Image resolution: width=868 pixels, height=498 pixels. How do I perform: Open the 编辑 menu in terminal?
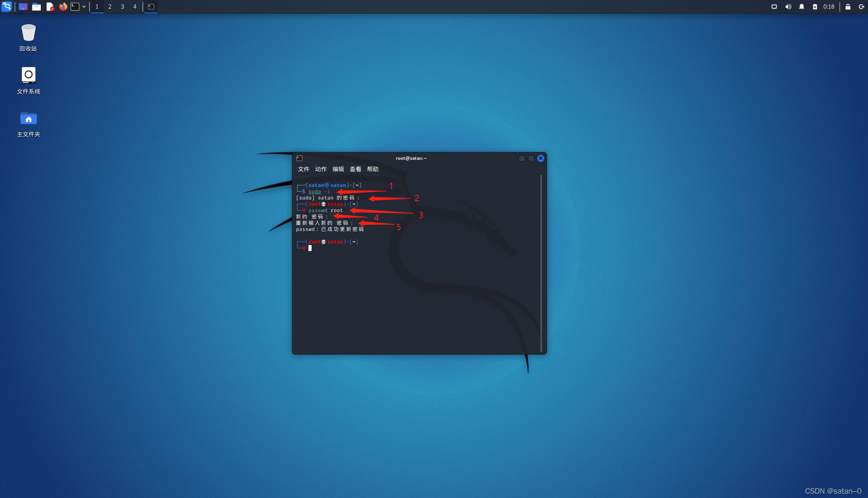click(338, 169)
